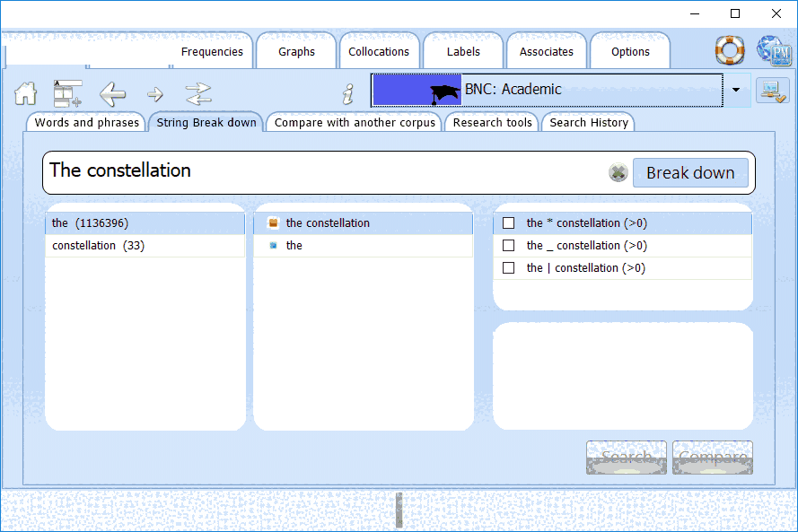Open the italic 'i' information icon
This screenshot has width=798, height=532.
tap(348, 93)
